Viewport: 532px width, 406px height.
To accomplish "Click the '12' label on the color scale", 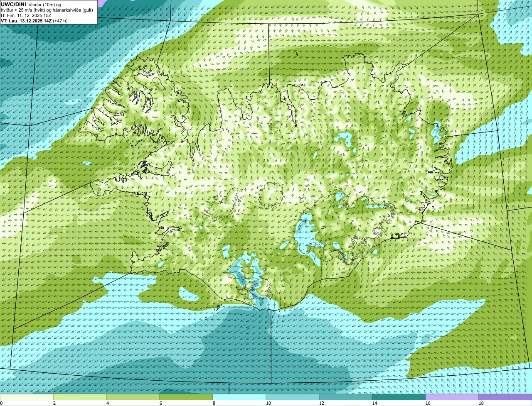I will (322, 403).
